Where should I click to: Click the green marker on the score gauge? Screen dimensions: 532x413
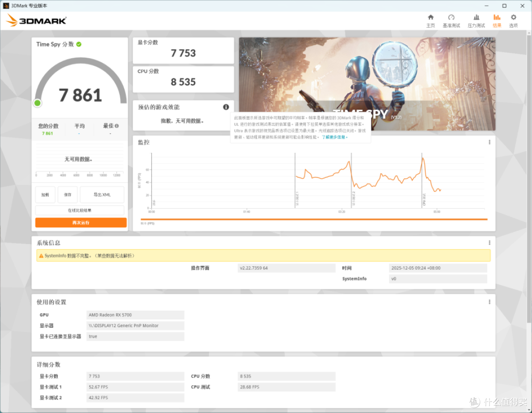37,103
